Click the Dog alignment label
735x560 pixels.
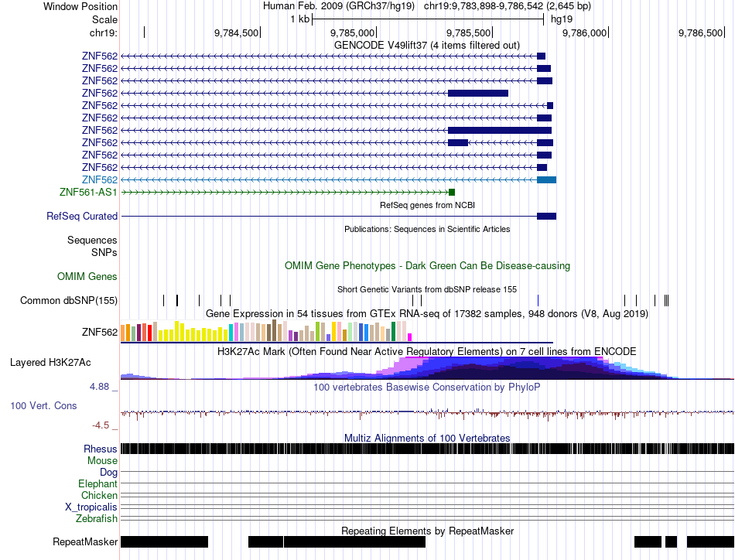click(108, 473)
